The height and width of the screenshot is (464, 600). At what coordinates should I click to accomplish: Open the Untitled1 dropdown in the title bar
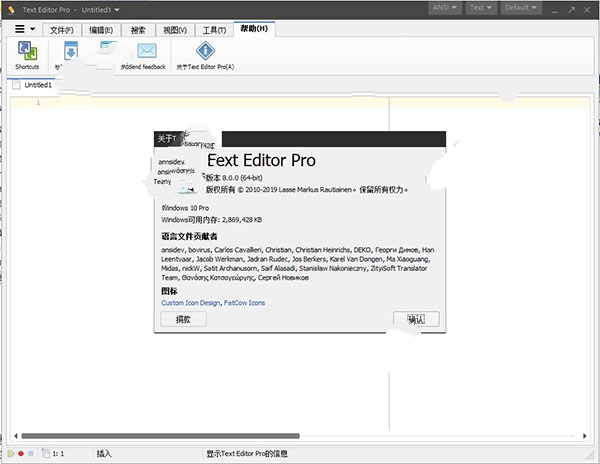point(100,10)
